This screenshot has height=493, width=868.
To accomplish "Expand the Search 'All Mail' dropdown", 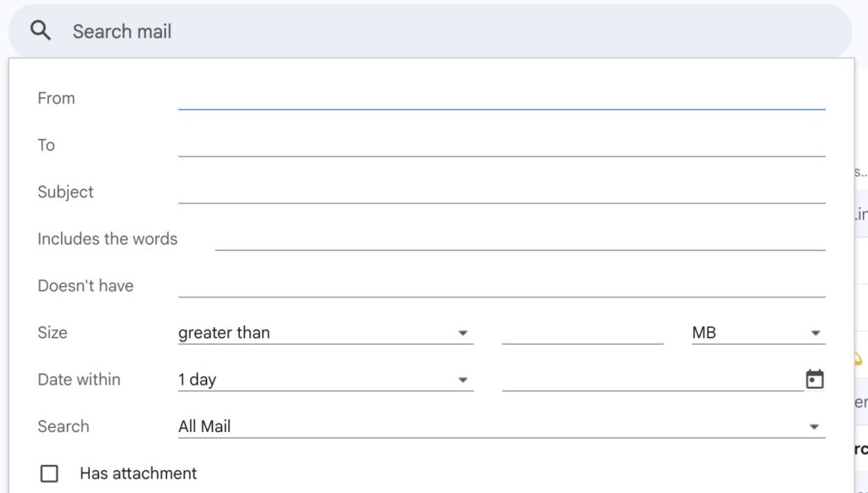I will point(500,426).
